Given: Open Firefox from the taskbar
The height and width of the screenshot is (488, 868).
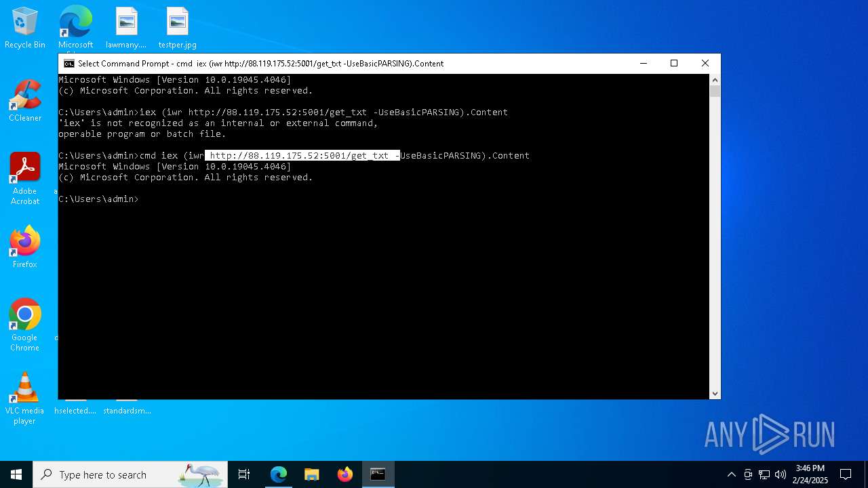Looking at the screenshot, I should click(345, 474).
